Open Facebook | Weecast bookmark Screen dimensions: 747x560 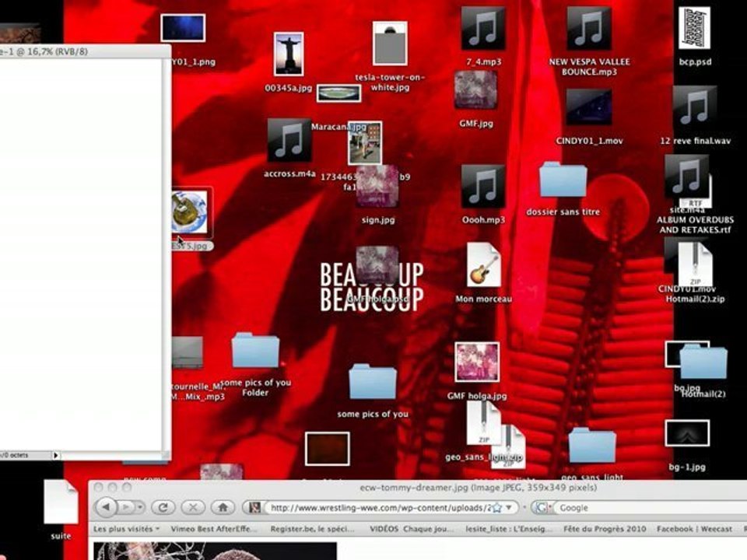click(x=694, y=529)
